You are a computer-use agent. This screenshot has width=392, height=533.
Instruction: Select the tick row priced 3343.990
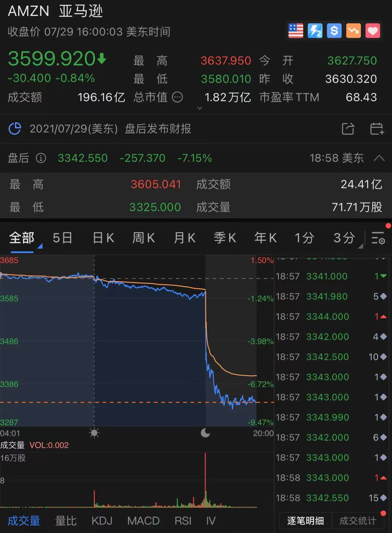tap(331, 417)
